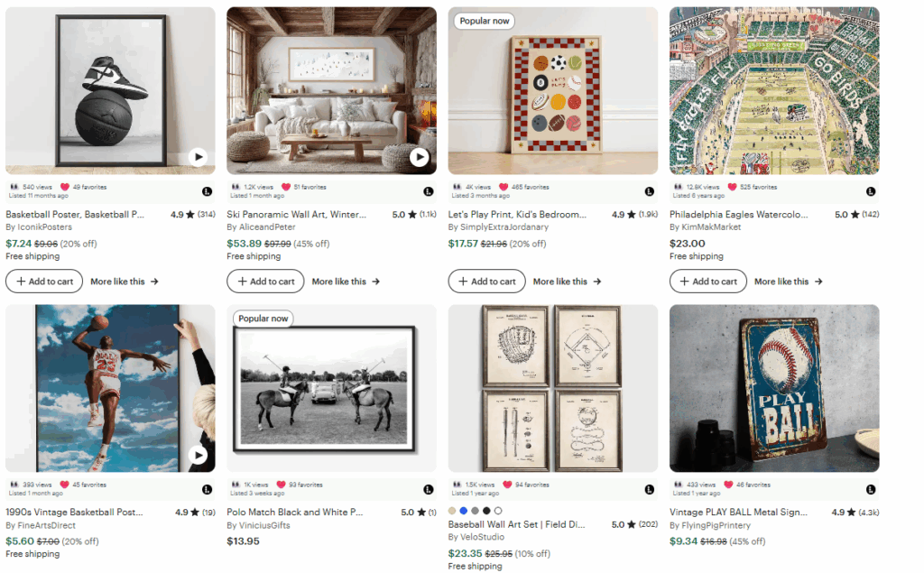The height and width of the screenshot is (573, 924).
Task: Play video on Ski Panoramic Wall Art
Action: [419, 157]
